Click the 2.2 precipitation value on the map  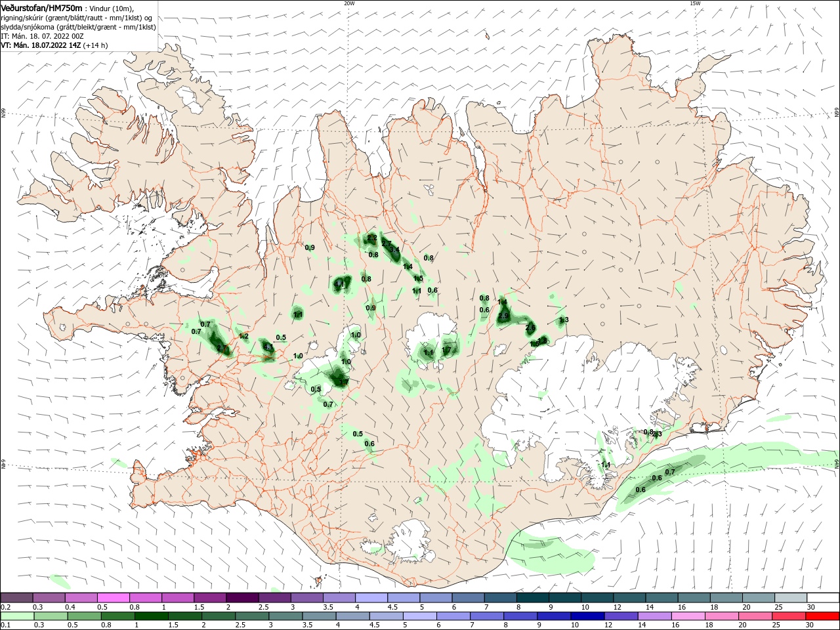[x=372, y=238]
